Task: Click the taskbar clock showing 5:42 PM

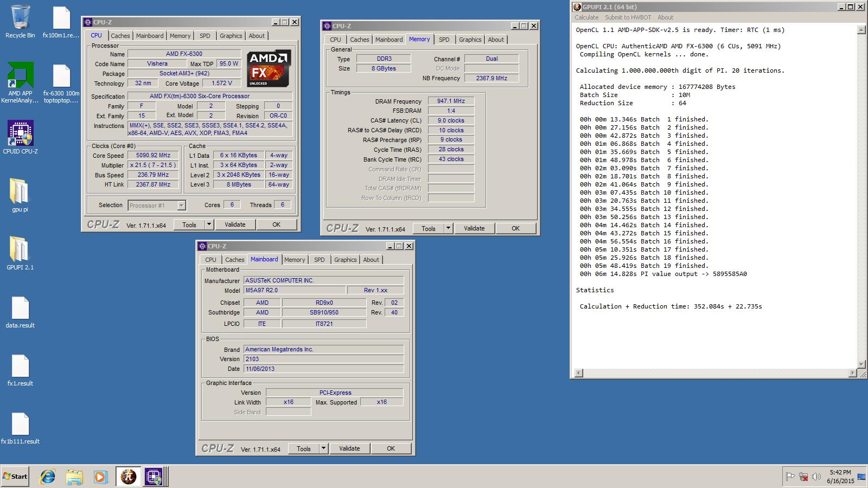Action: pyautogui.click(x=840, y=477)
